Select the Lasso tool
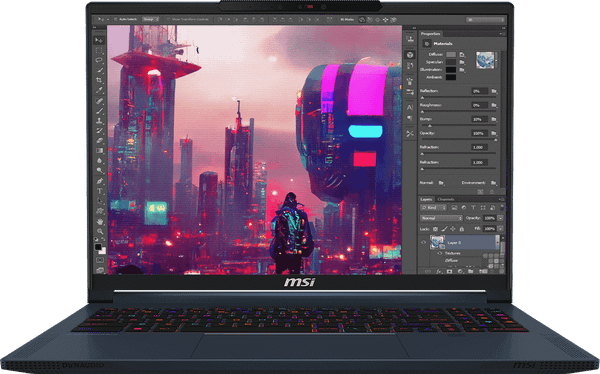 click(x=99, y=60)
